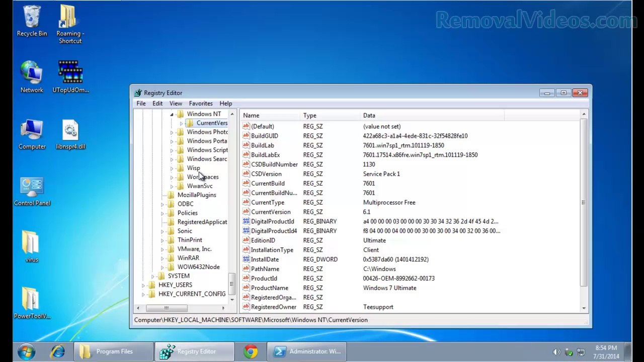
Task: Select the libnspr4.dll file icon
Action: [70, 134]
